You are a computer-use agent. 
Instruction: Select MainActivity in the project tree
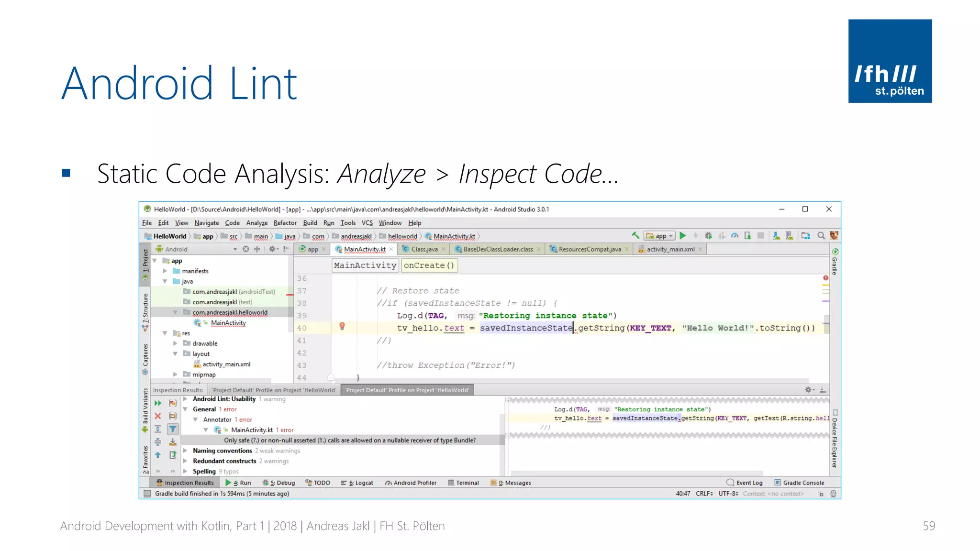[228, 323]
